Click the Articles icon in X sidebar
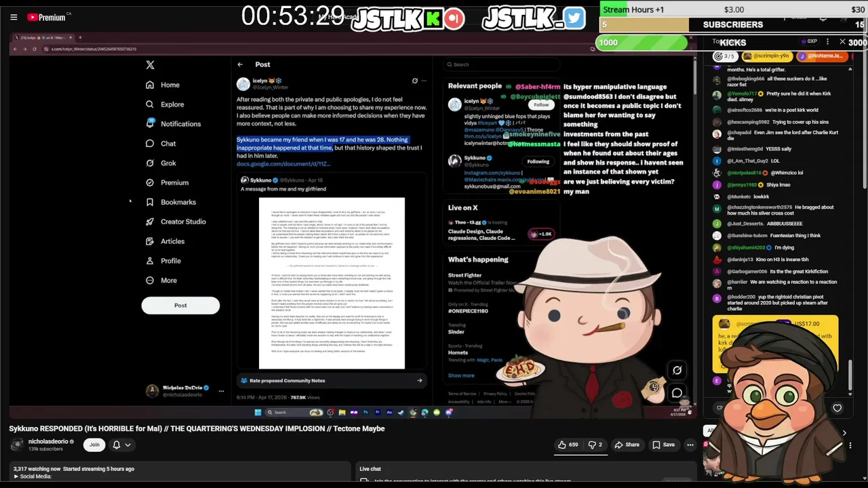 tap(150, 241)
